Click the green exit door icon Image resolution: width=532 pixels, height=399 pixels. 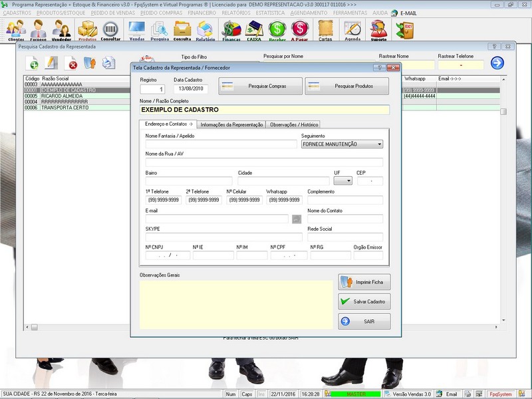point(405,30)
